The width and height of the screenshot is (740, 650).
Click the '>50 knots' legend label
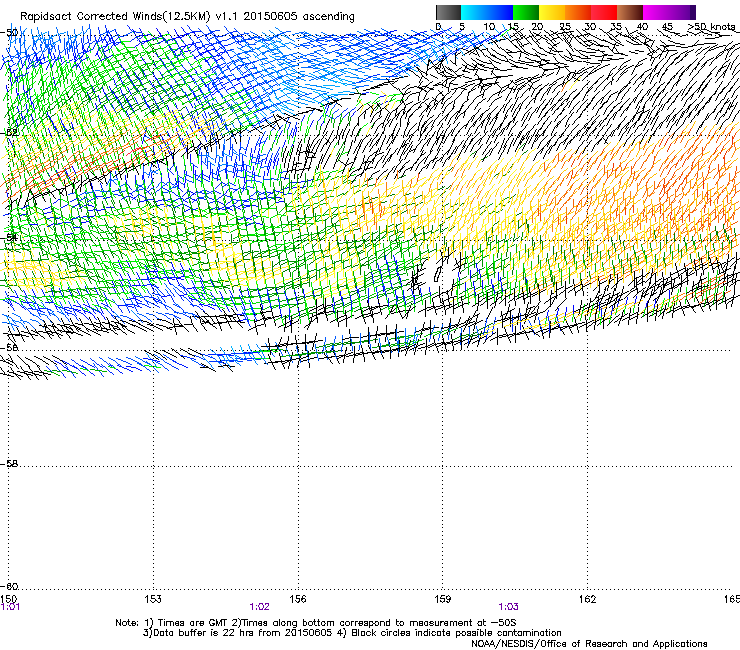pyautogui.click(x=711, y=26)
